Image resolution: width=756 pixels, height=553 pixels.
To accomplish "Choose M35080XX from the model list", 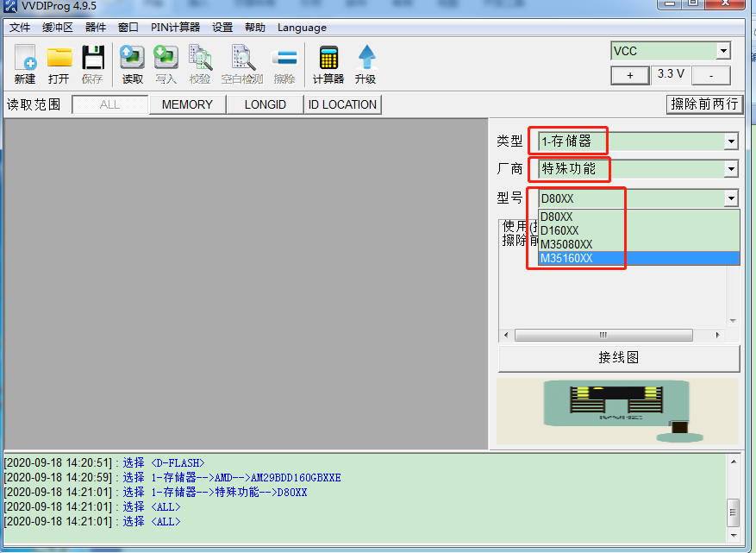I will [x=566, y=244].
